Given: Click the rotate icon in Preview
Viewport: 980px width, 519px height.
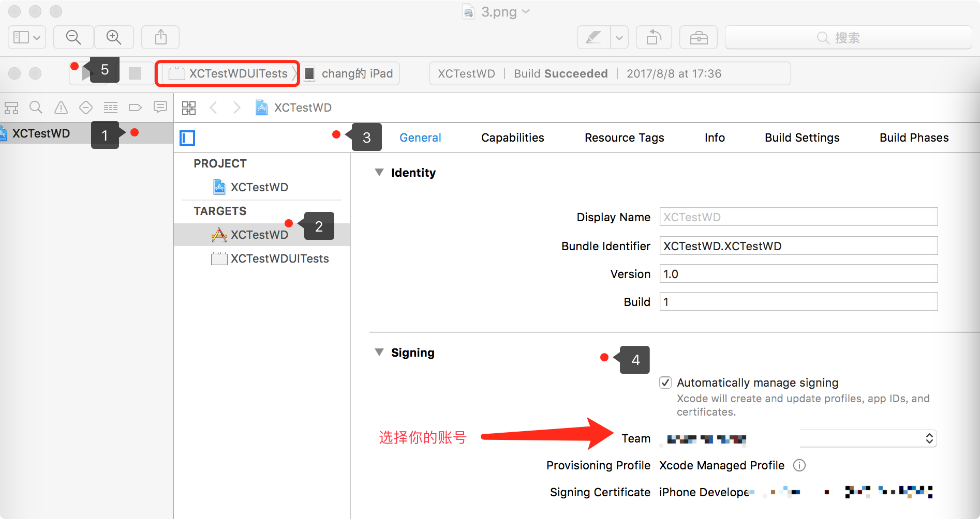Looking at the screenshot, I should point(654,37).
